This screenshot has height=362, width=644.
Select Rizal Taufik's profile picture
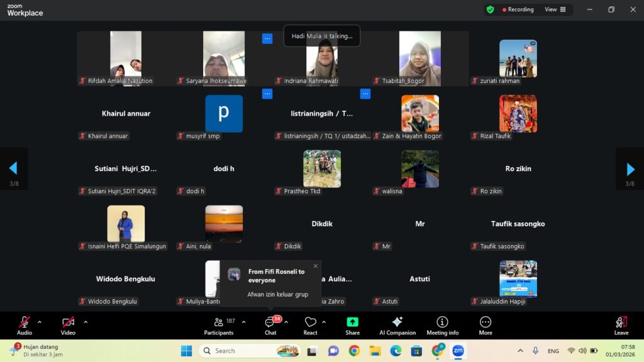518,113
